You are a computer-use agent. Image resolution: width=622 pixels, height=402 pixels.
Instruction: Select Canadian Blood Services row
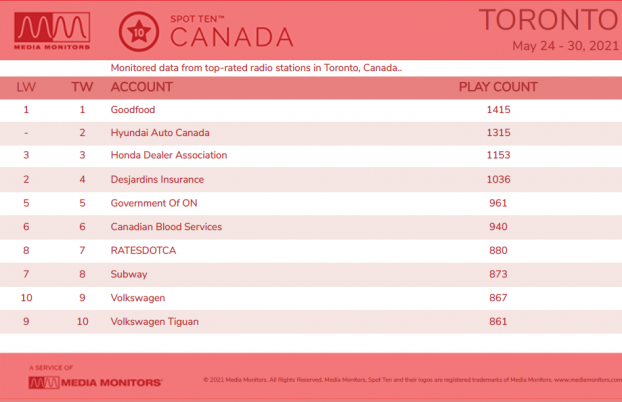pos(311,227)
